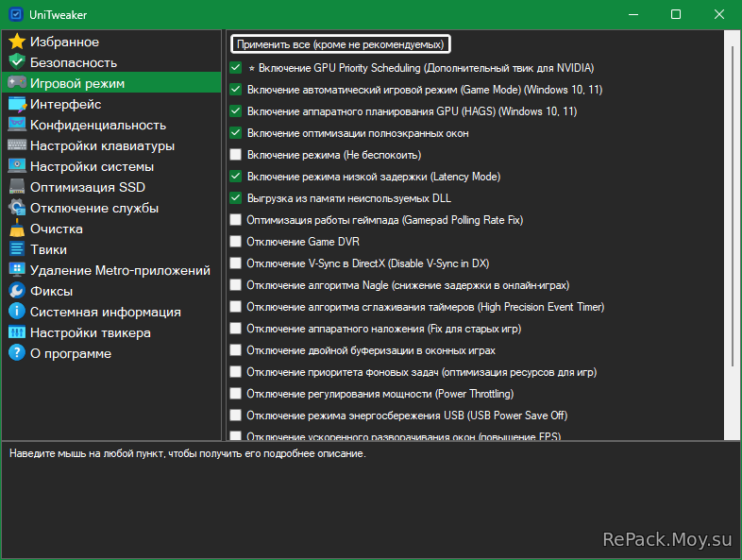
Task: Enable the Отключение Game DVR checkbox
Action: [236, 242]
